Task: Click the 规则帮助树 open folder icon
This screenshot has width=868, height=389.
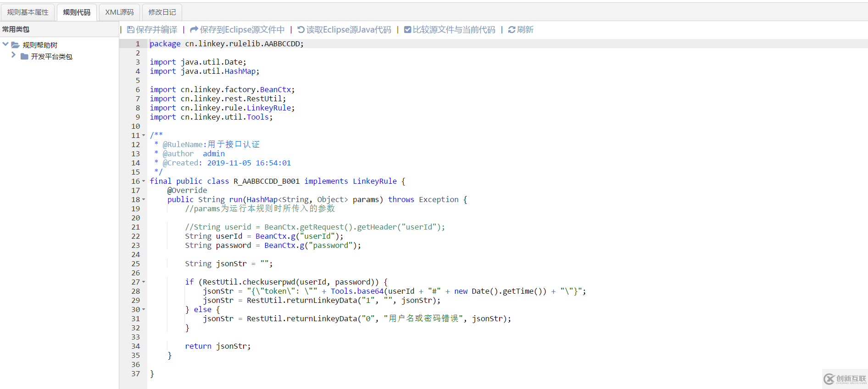Action: tap(15, 45)
